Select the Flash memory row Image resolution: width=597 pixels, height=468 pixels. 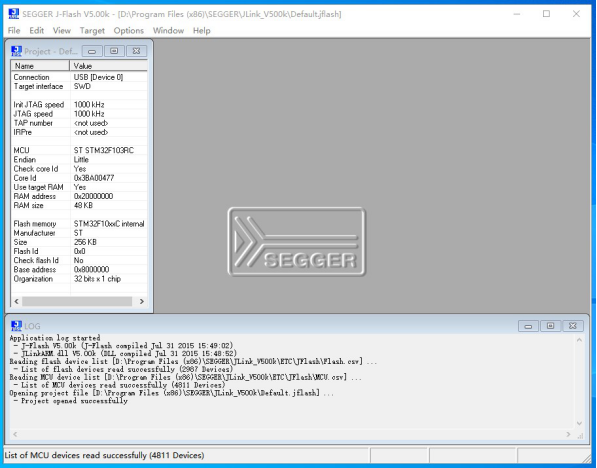(x=79, y=224)
